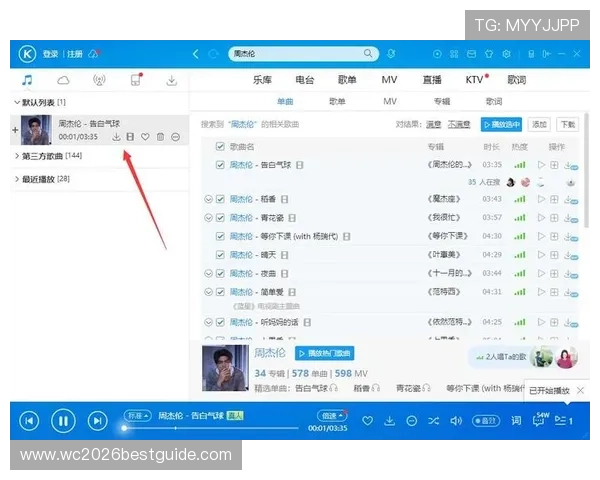
Task: Click the 注册 link
Action: point(75,54)
